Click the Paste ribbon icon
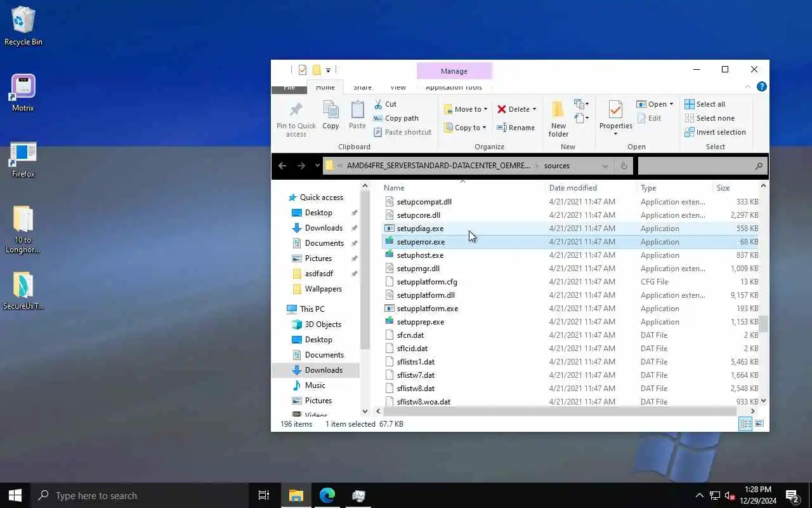The image size is (812, 508). point(357,115)
